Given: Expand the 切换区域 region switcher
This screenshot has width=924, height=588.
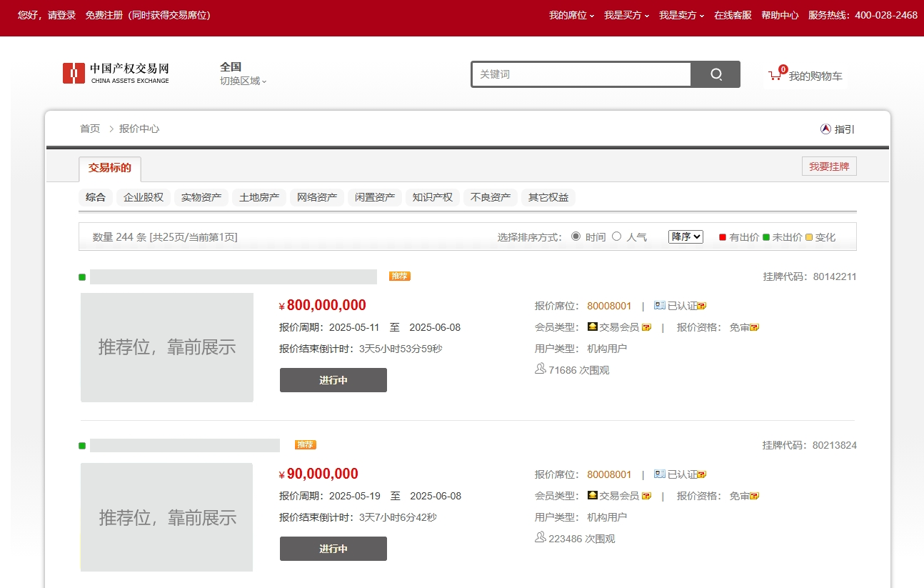Looking at the screenshot, I should pyautogui.click(x=243, y=81).
